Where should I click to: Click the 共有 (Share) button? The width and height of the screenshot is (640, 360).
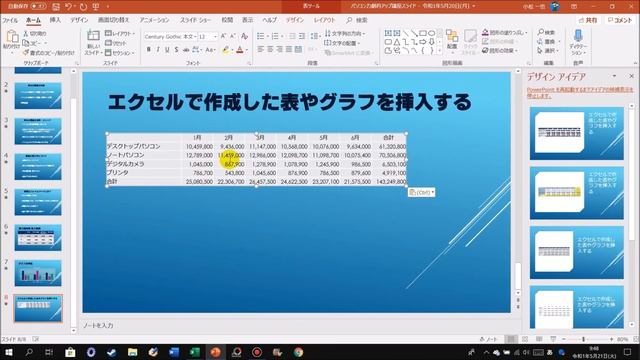coord(588,20)
